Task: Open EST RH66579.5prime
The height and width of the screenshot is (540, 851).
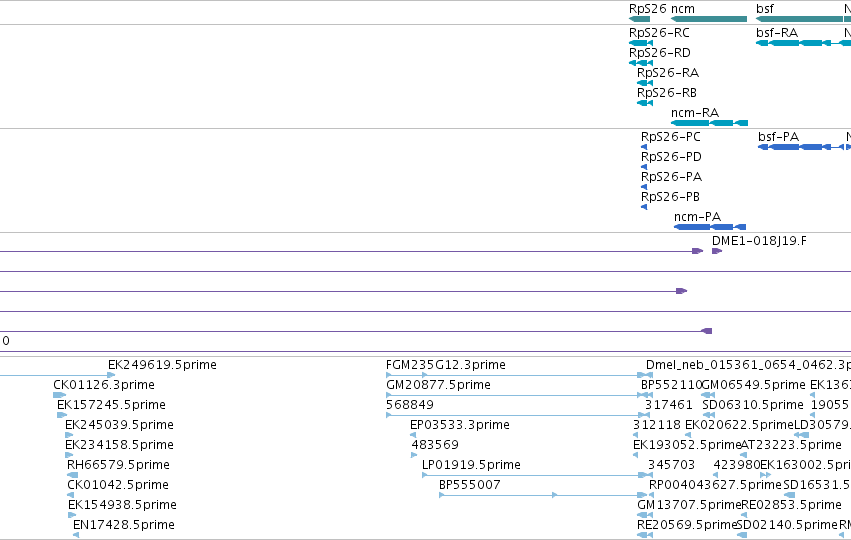Action: 118,465
